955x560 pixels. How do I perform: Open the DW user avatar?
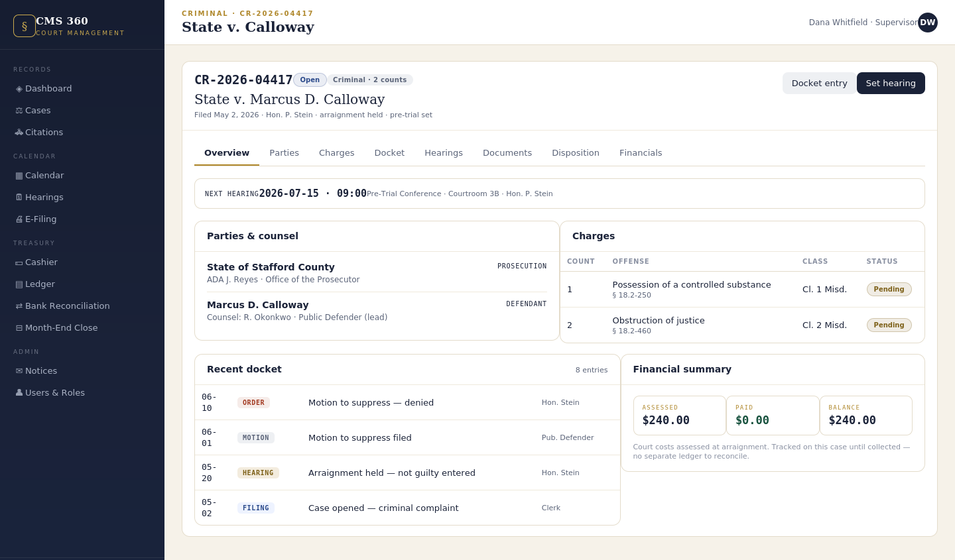(x=928, y=23)
